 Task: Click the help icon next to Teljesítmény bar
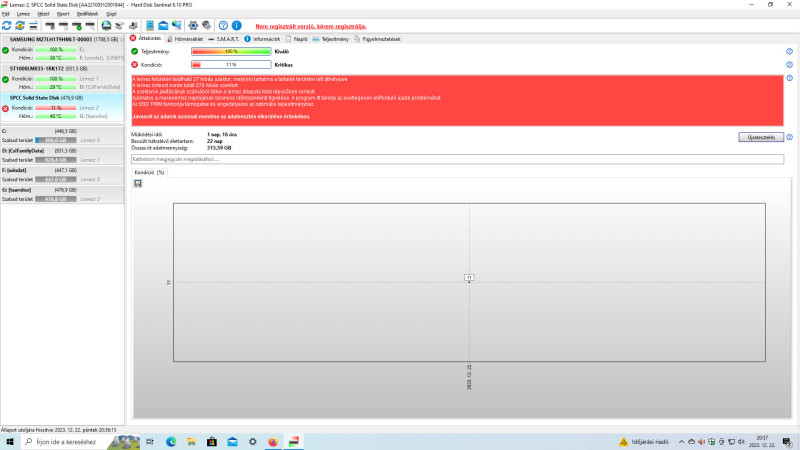(x=789, y=52)
